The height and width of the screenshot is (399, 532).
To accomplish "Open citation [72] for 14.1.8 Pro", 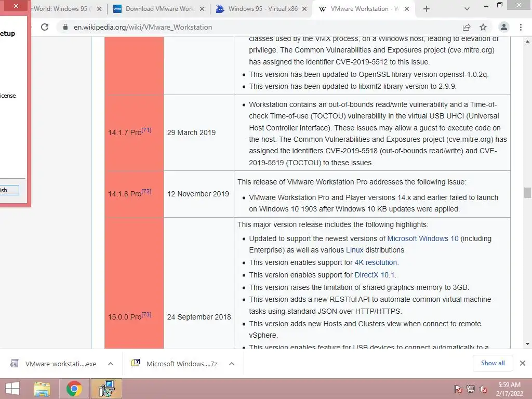I will point(147,191).
